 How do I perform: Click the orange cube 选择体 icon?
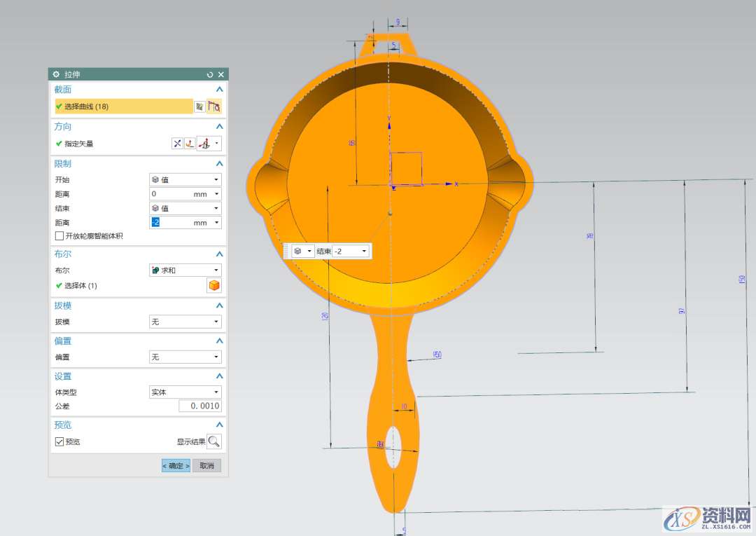pos(214,285)
